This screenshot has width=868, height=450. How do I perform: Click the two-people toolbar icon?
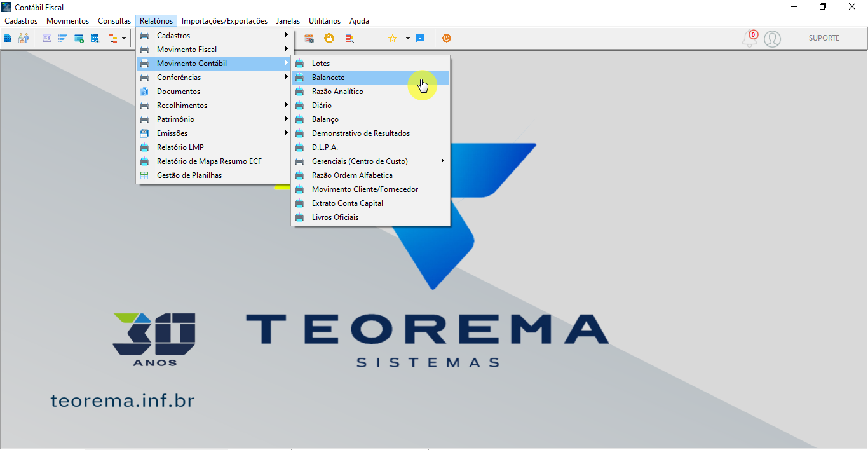[x=24, y=38]
